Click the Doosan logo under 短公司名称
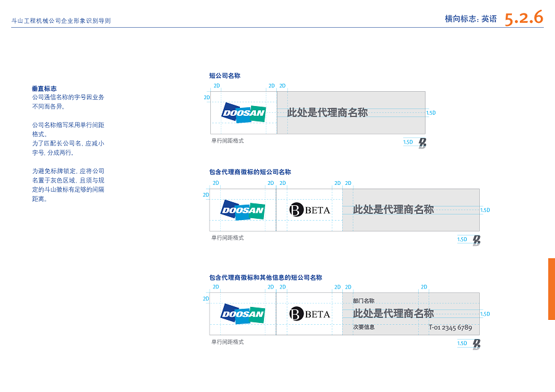This screenshot has height=392, width=555. pos(244,113)
